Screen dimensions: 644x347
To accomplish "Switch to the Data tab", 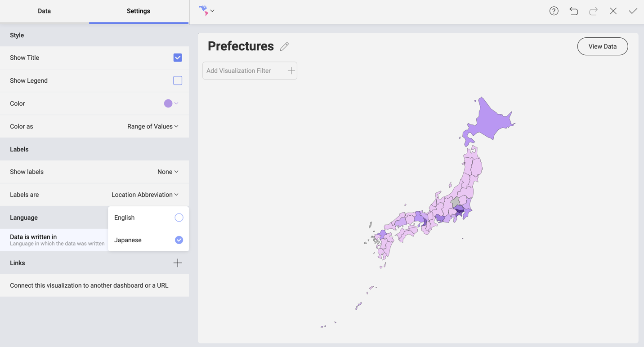I will point(44,11).
